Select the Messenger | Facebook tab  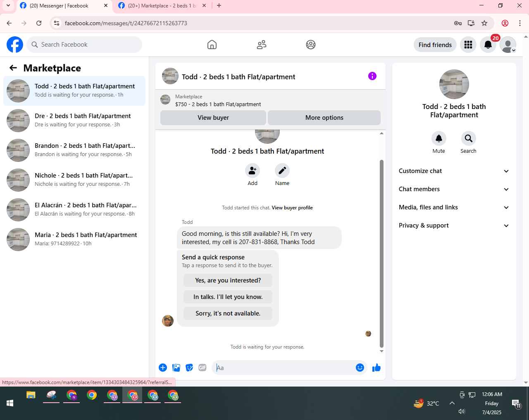tap(59, 6)
